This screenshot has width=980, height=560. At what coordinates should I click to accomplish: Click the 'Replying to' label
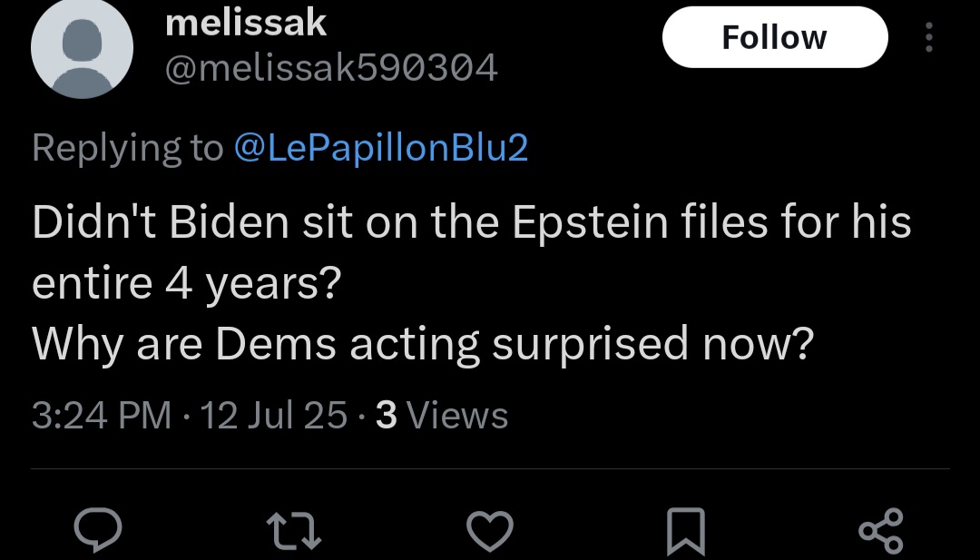[x=128, y=148]
